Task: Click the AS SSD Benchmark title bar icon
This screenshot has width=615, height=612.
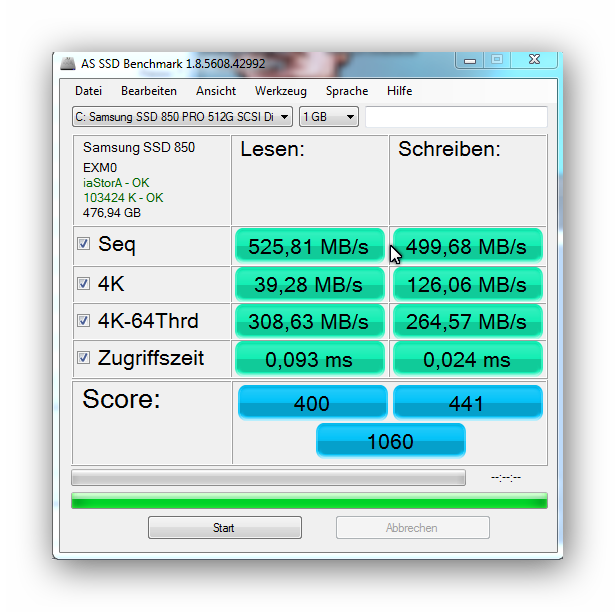Action: click(68, 64)
